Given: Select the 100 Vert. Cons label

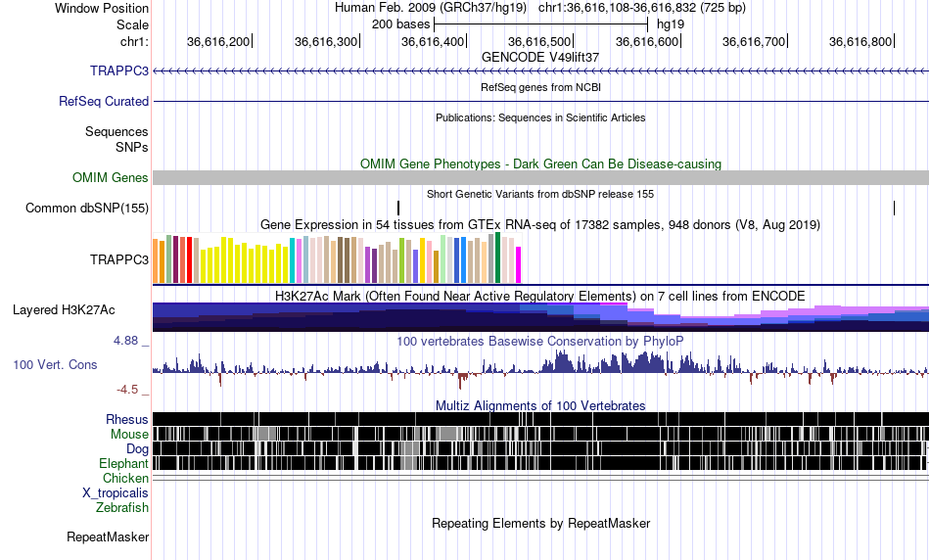Looking at the screenshot, I should [x=55, y=365].
